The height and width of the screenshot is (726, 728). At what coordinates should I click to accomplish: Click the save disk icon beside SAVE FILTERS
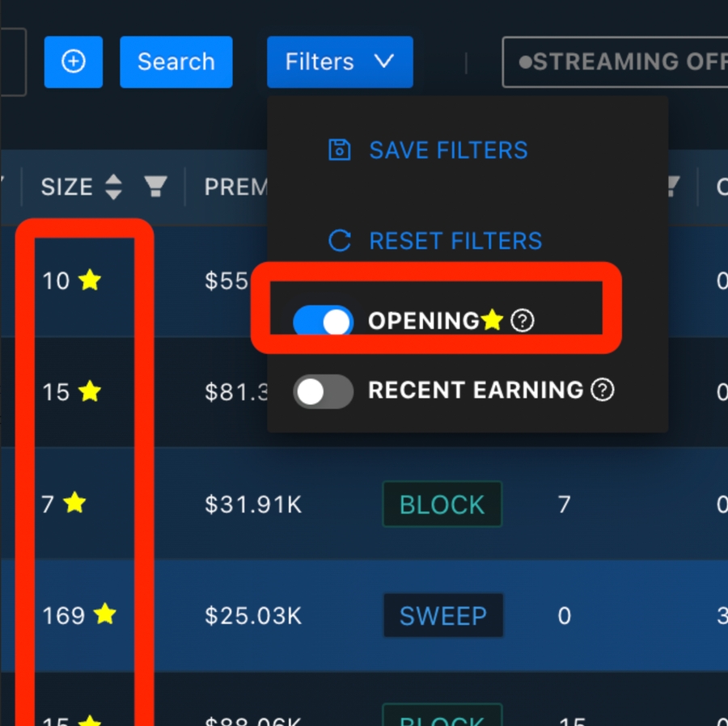tap(340, 150)
